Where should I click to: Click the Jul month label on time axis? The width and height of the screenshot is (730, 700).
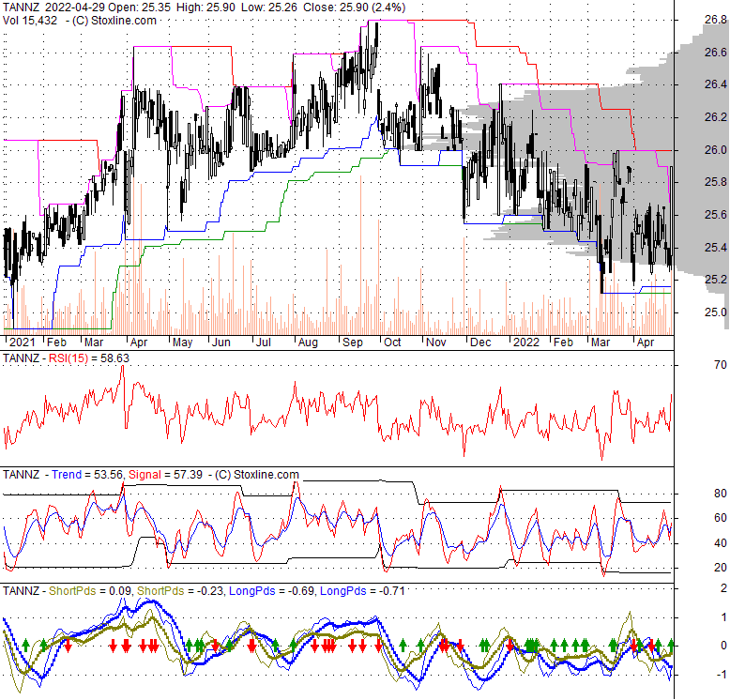tap(264, 342)
